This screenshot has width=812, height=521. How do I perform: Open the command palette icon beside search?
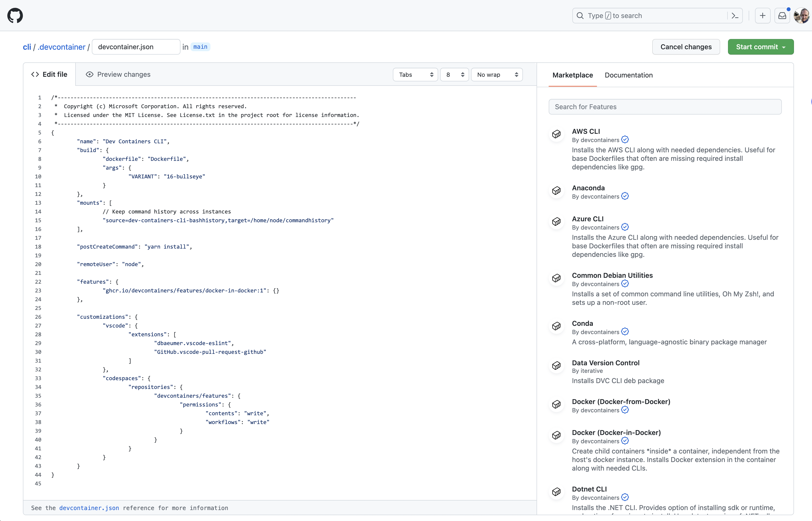click(x=734, y=15)
